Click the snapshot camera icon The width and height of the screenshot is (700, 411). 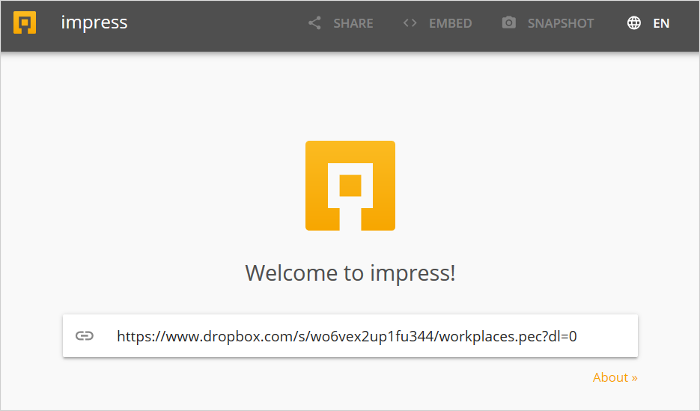509,23
